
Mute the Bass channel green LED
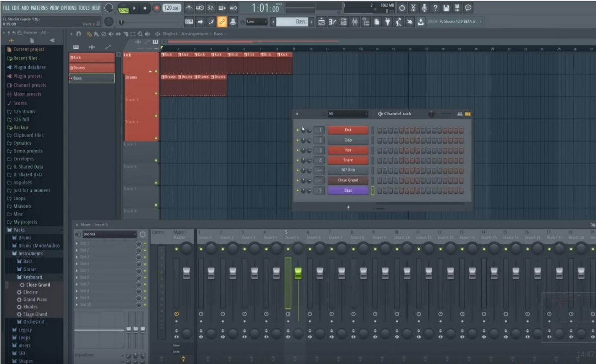(x=298, y=190)
